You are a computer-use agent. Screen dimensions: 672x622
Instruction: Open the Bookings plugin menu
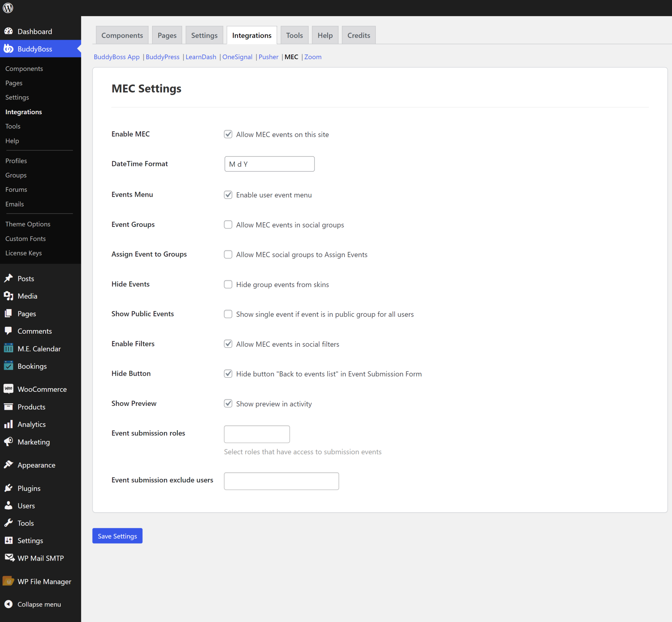[32, 366]
